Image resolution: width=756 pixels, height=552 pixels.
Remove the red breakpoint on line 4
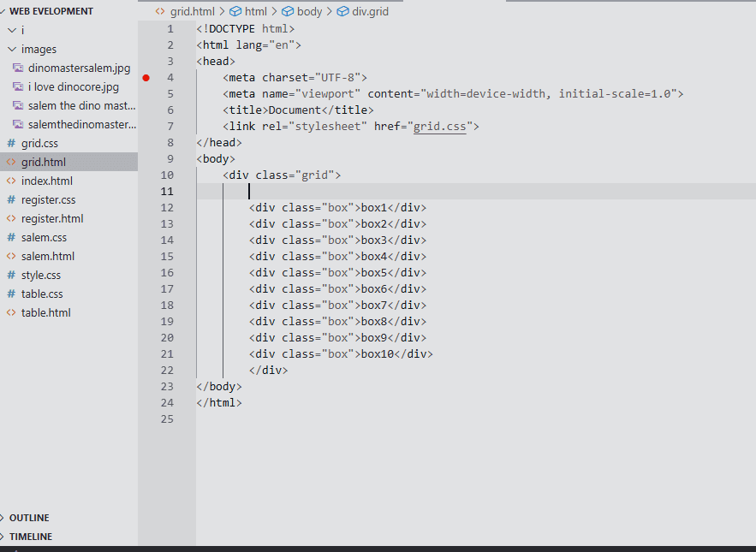tap(146, 78)
